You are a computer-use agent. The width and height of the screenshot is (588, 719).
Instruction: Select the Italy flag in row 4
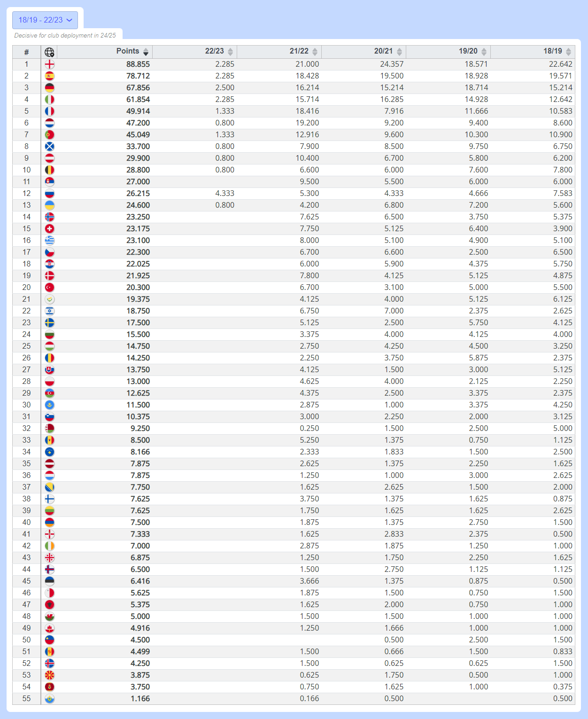49,100
